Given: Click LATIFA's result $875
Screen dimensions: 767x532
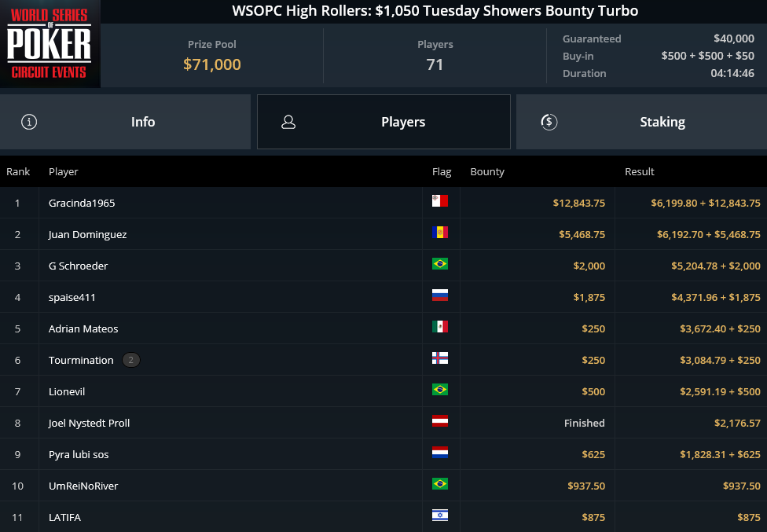Looking at the screenshot, I should (749, 517).
